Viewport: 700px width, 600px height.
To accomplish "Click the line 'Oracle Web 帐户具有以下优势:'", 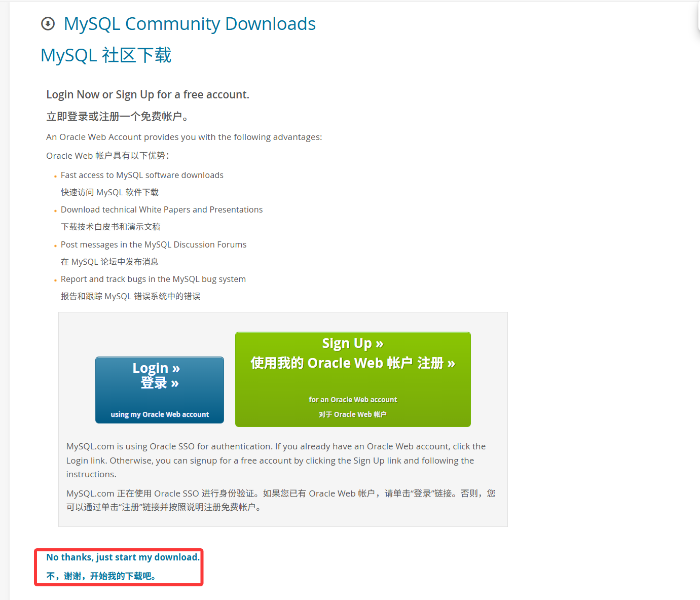I will pos(108,156).
